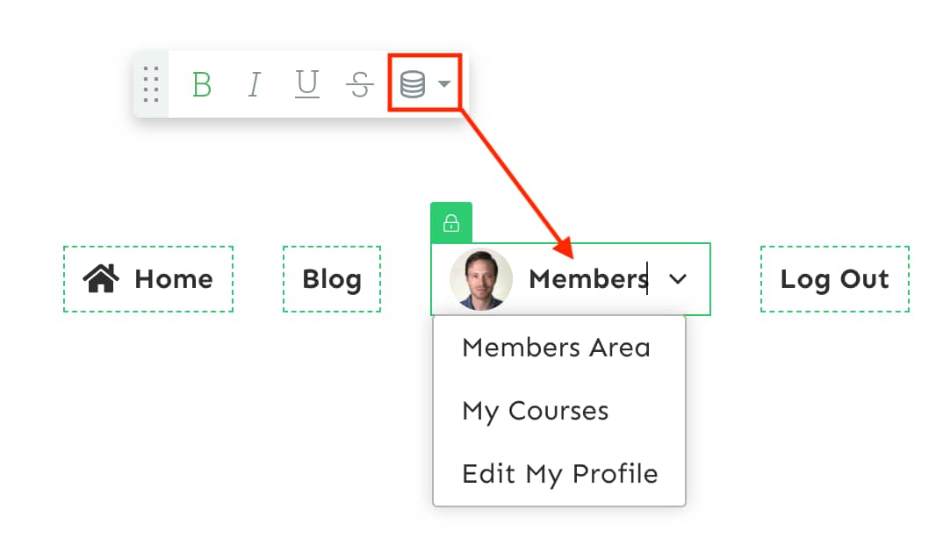Toggle bold formatting in the text toolbar
Image resolution: width=936 pixels, height=560 pixels.
pyautogui.click(x=202, y=84)
